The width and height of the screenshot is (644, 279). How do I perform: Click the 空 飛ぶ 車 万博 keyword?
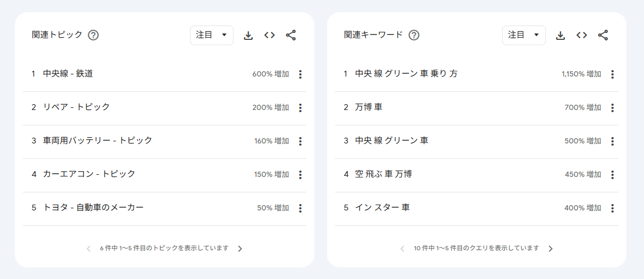pyautogui.click(x=383, y=174)
